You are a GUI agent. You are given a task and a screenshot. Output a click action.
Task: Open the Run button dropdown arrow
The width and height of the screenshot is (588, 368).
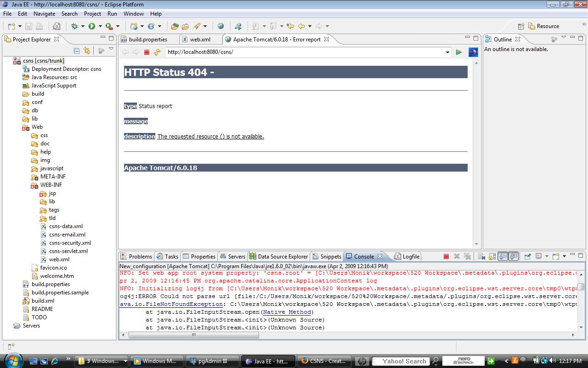coord(100,26)
